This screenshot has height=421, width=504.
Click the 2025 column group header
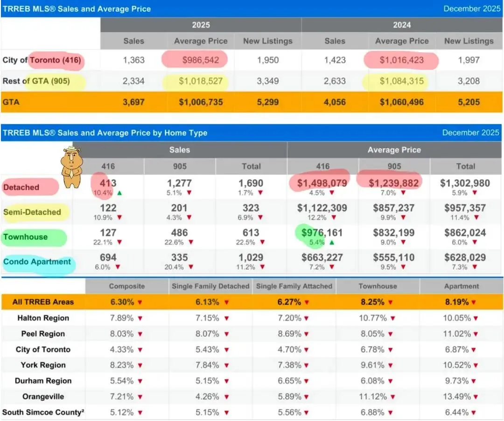pyautogui.click(x=201, y=25)
